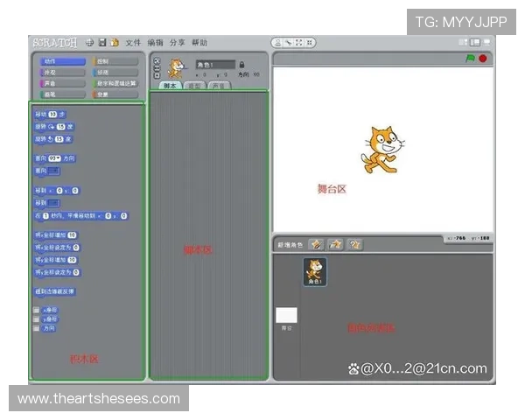Click the globe language icon
525x420 pixels.
click(89, 42)
